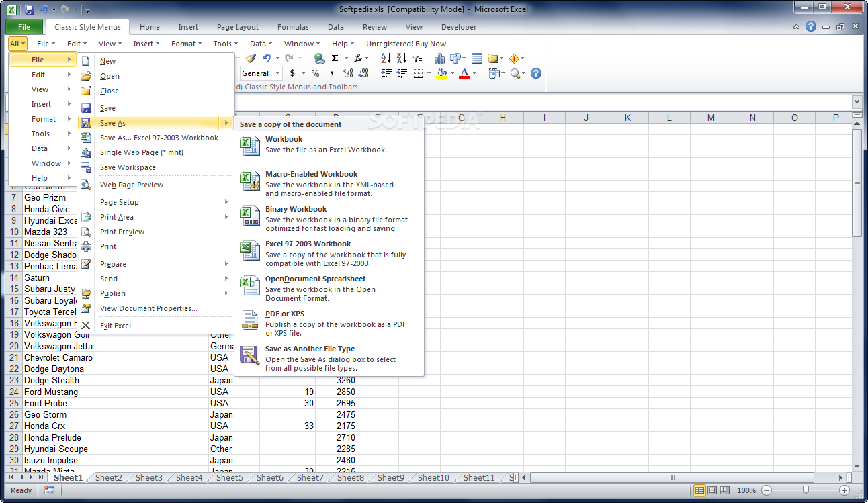Insert a chart with the column chart icon

(439, 58)
